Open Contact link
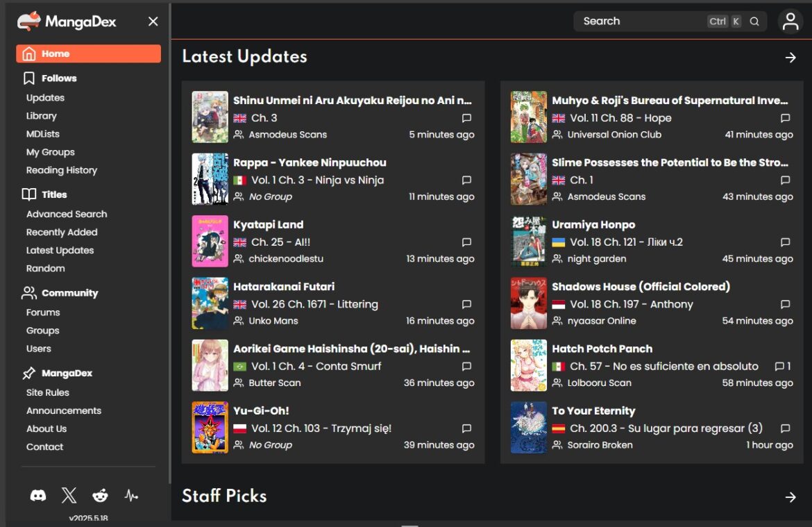Image resolution: width=812 pixels, height=527 pixels. (44, 447)
